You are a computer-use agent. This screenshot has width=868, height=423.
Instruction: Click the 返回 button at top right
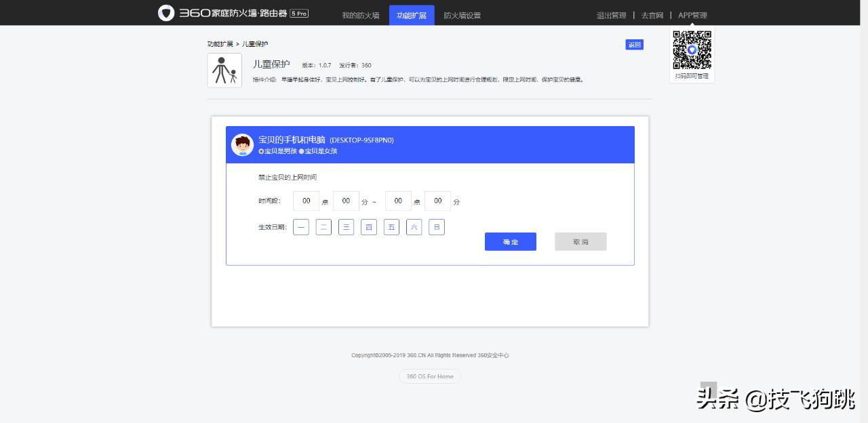click(x=634, y=44)
